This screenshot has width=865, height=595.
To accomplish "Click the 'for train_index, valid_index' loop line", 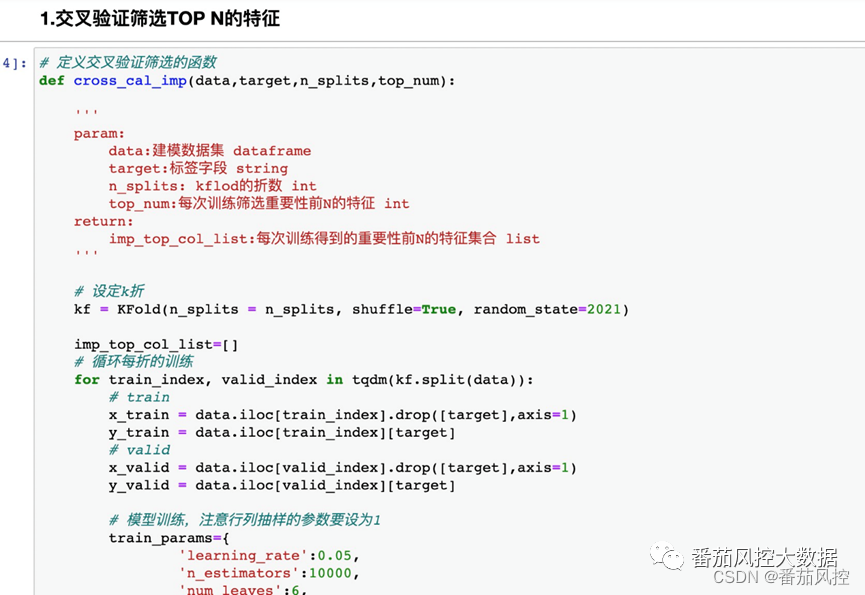I will coord(304,380).
